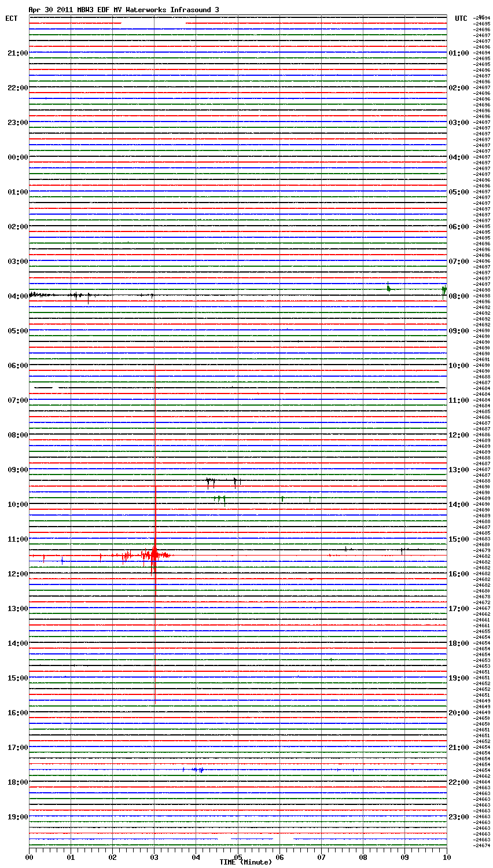Click the ECT-side "06:00" row label

18,366
